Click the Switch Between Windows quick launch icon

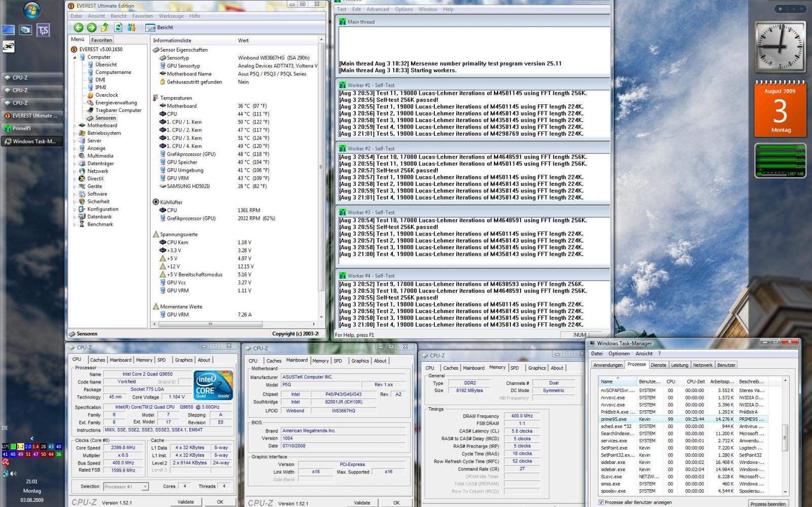tap(25, 30)
